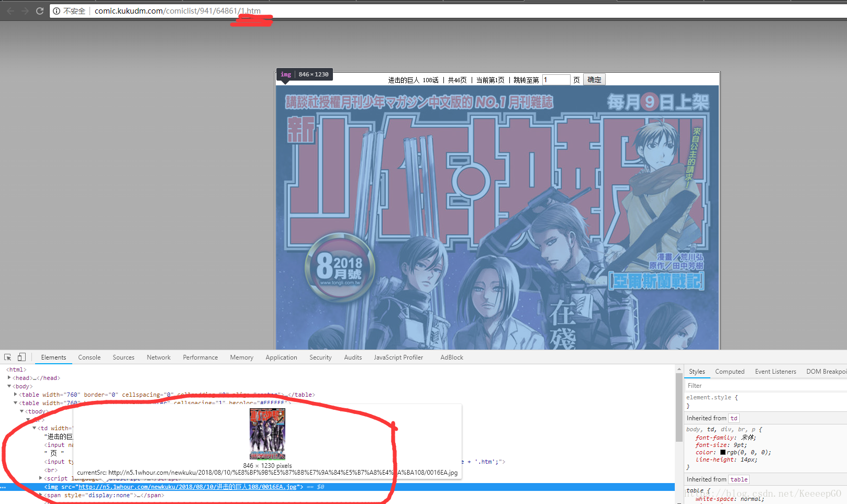Click the '当前第1页' page text
Image resolution: width=847 pixels, height=504 pixels.
[x=490, y=80]
